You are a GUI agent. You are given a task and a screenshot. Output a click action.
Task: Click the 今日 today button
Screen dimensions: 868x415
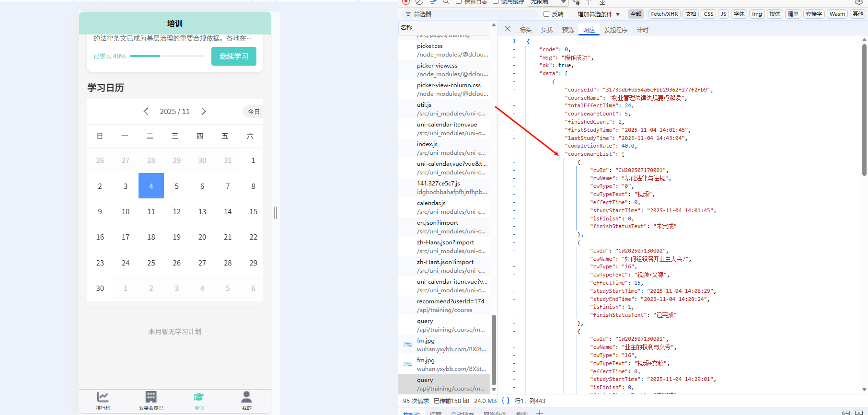254,112
